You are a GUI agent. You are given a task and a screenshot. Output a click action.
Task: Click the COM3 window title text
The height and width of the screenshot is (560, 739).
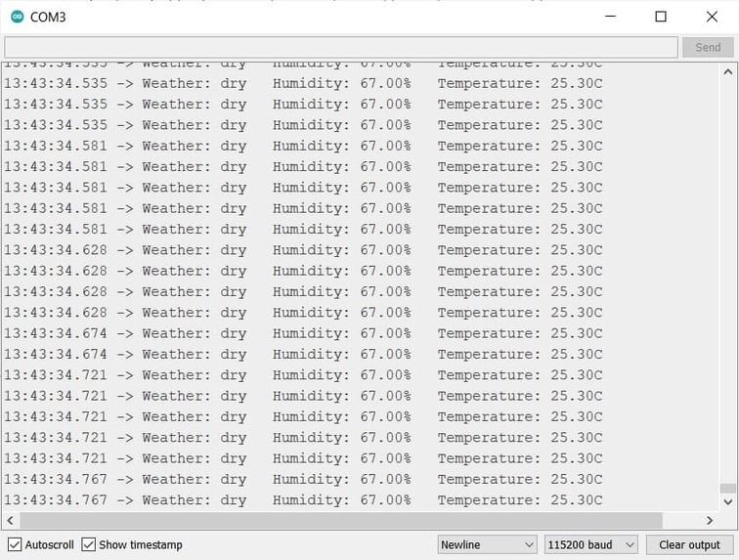48,18
